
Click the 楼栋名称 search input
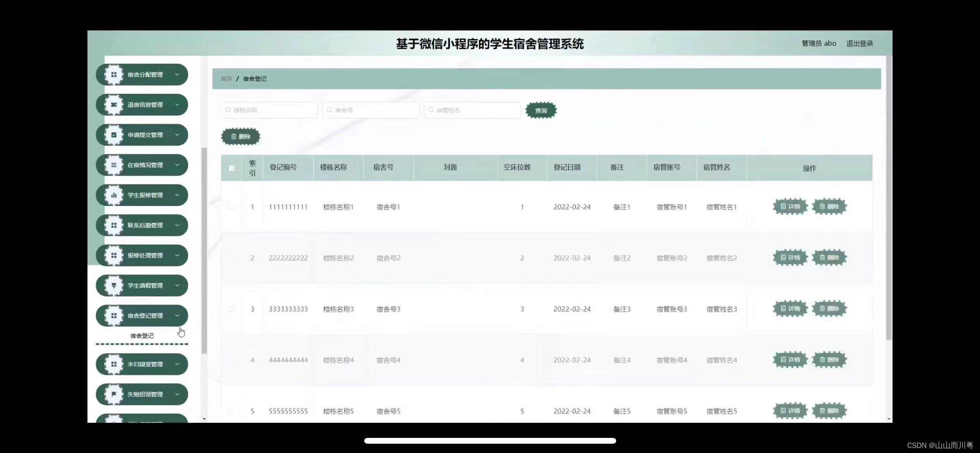click(269, 110)
